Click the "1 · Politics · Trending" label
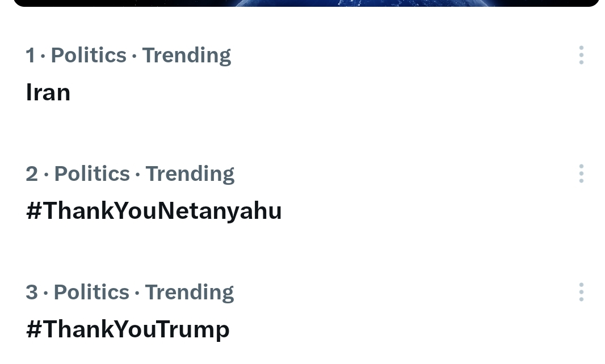 coord(128,55)
